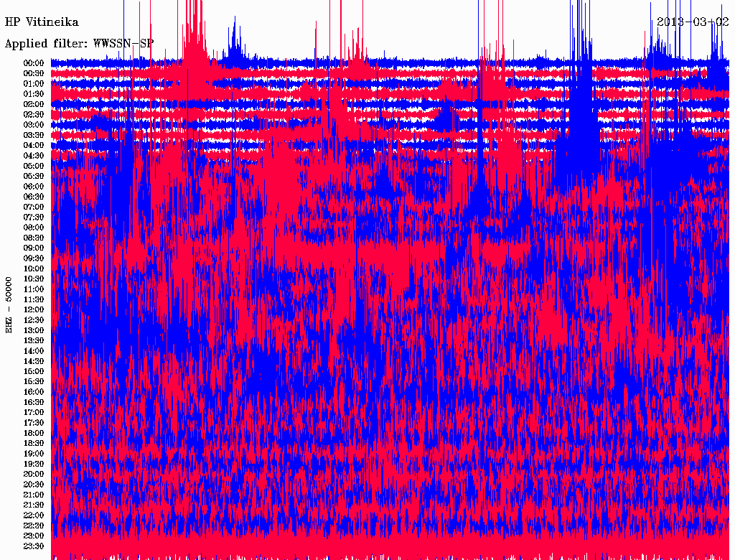Click the 23:30 time label
Screen dimensions: 735x560
pos(34,546)
